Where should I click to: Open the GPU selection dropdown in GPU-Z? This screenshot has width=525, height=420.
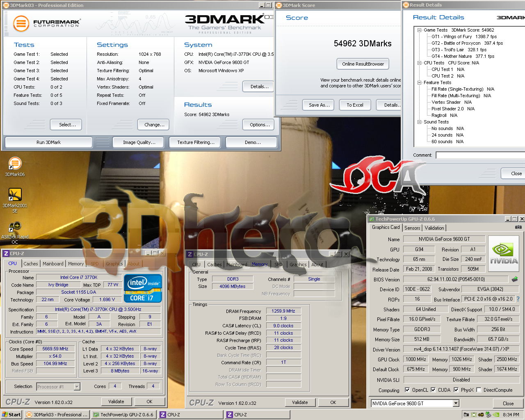click(456, 404)
